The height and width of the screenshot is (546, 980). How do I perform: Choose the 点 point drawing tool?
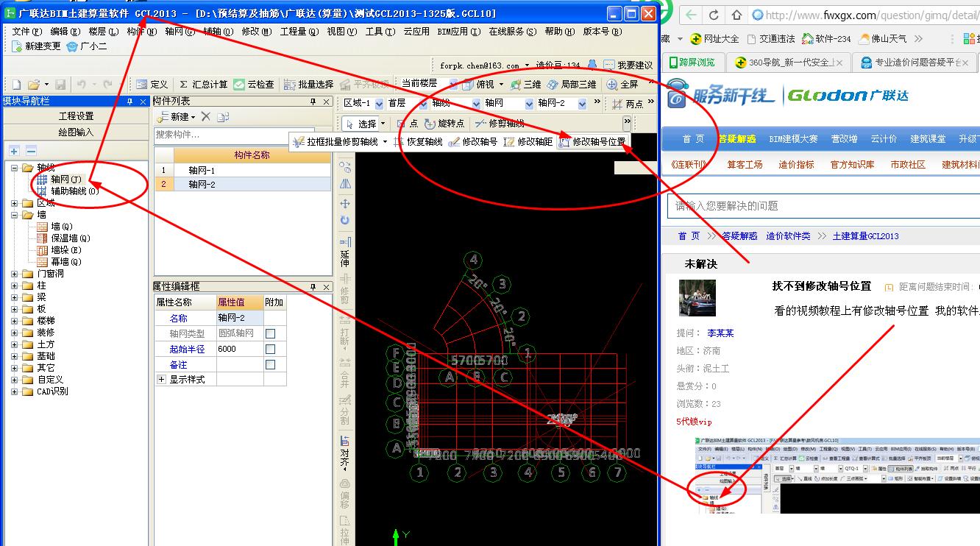pos(407,124)
